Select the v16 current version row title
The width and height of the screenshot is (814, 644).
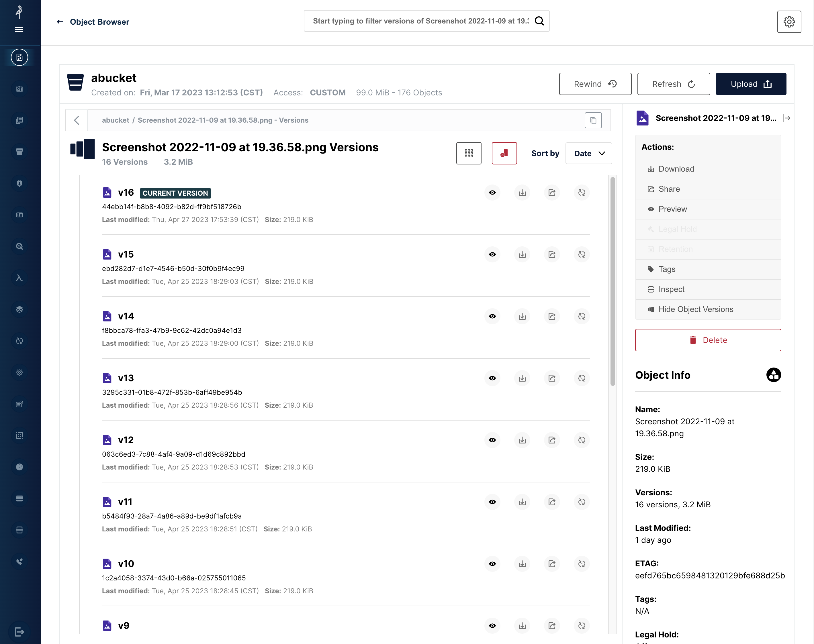point(126,193)
